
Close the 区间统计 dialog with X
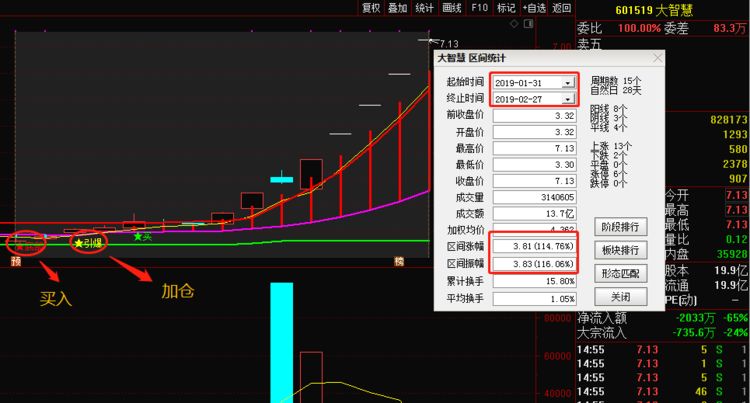(x=658, y=58)
